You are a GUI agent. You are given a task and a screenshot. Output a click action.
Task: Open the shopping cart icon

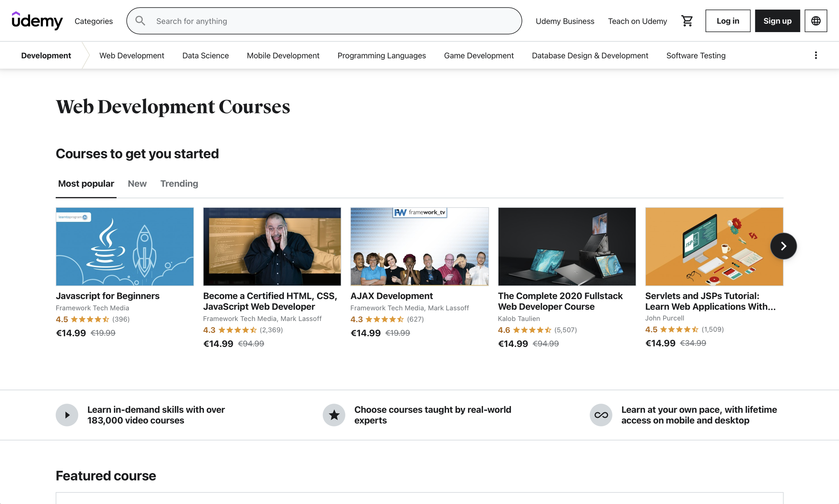[687, 21]
